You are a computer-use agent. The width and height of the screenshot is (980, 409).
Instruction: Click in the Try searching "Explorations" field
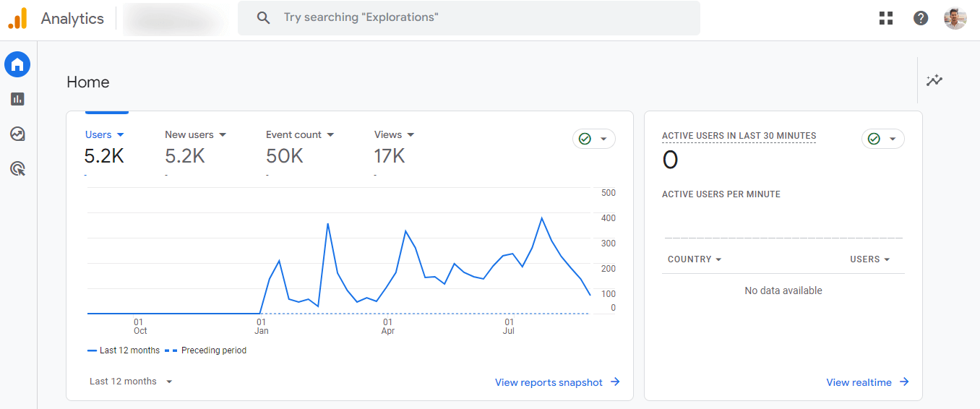469,17
